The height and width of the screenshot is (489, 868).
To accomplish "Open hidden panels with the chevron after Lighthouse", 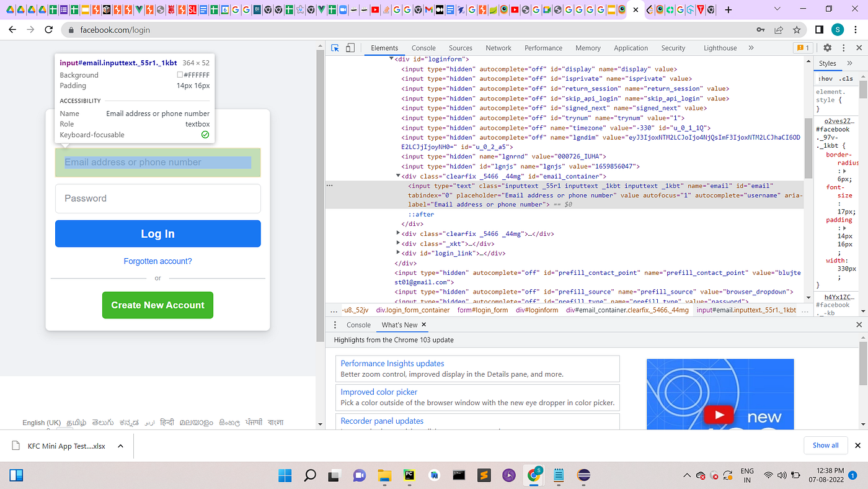I will point(751,48).
